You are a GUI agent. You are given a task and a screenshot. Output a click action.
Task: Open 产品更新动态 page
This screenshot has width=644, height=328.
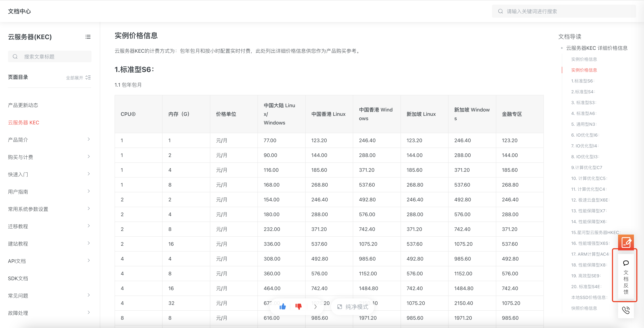tap(23, 105)
